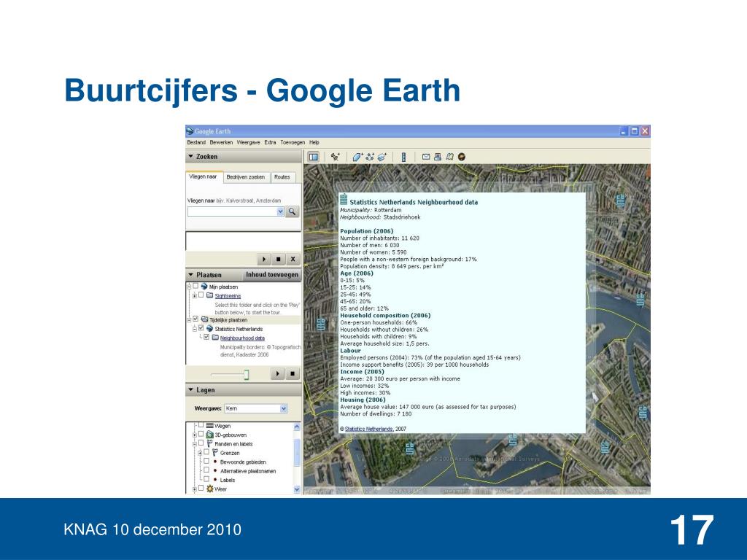Click the Weer sun icon

click(x=209, y=489)
